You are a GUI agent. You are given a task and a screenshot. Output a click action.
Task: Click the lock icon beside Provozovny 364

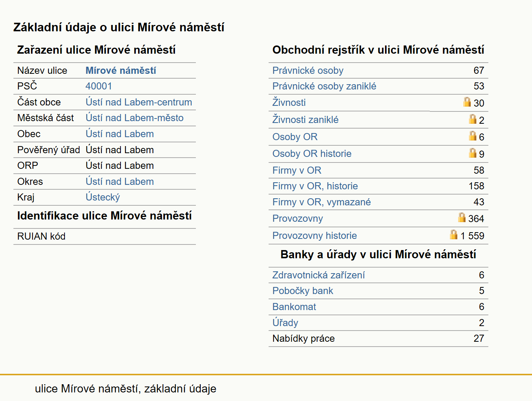tap(462, 217)
